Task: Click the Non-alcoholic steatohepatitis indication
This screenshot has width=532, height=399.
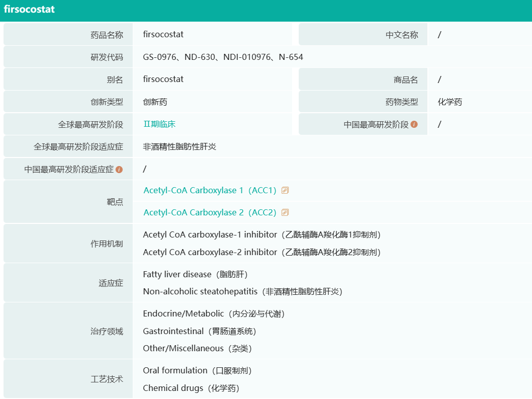Action: [242, 291]
